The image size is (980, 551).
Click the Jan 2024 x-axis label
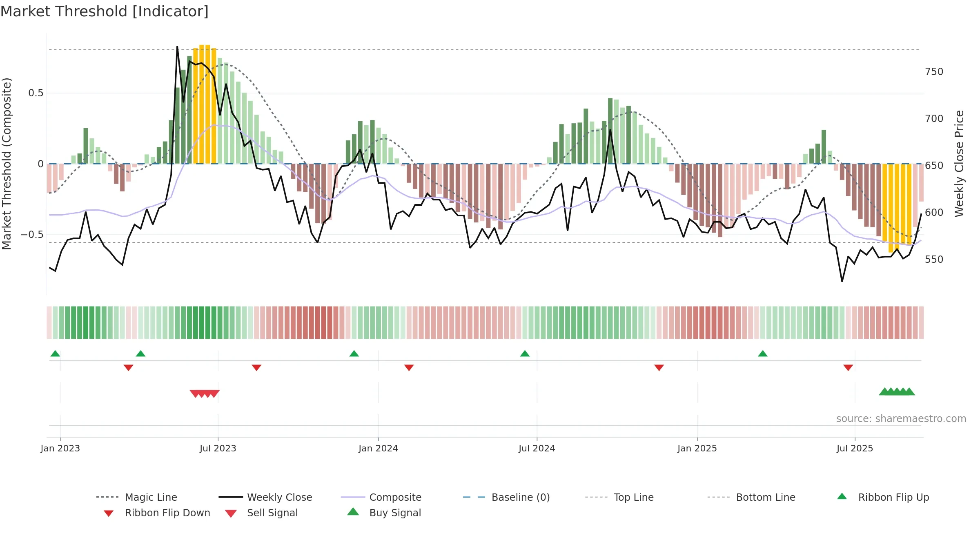[x=378, y=448]
